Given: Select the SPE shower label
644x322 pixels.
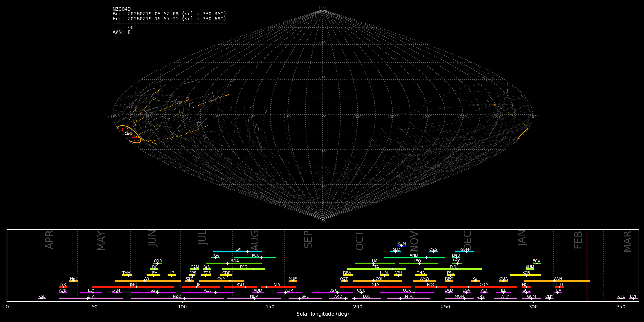Looking at the screenshot, I should coord(305,297).
